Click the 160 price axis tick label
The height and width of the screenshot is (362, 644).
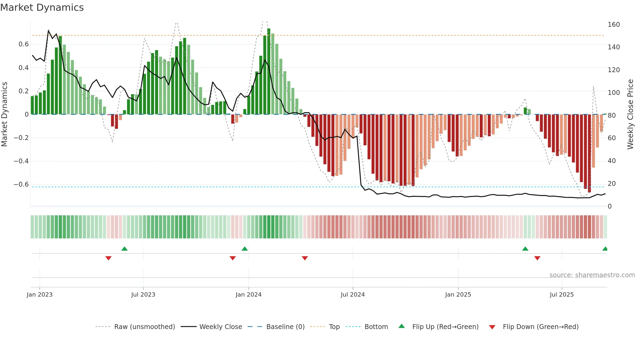coord(614,25)
